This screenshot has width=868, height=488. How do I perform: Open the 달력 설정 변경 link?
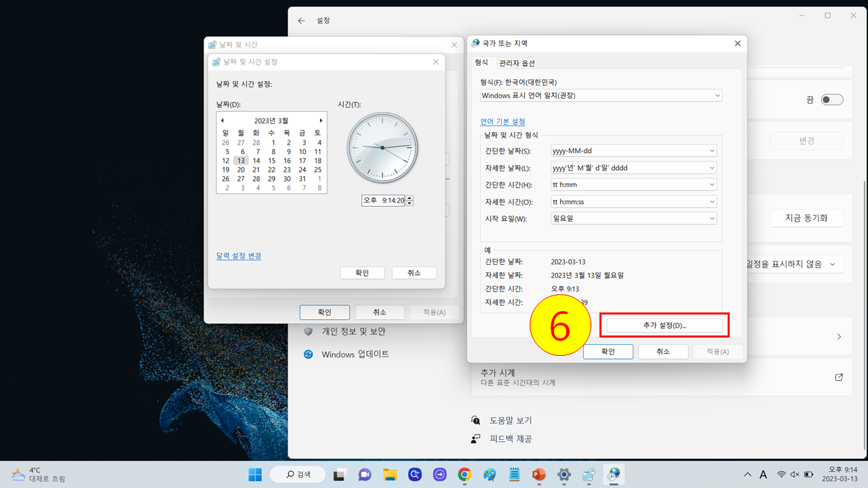[x=238, y=256]
